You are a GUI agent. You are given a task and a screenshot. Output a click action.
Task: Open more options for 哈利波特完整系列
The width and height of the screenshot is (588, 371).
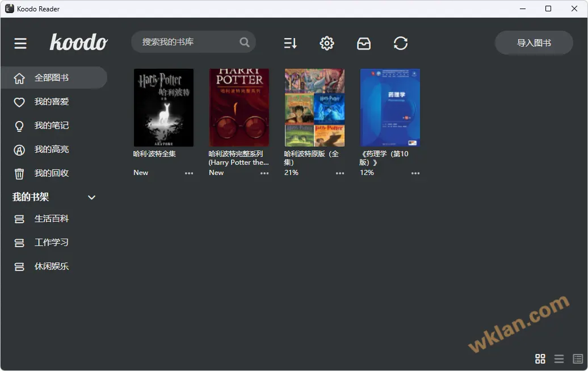click(264, 173)
